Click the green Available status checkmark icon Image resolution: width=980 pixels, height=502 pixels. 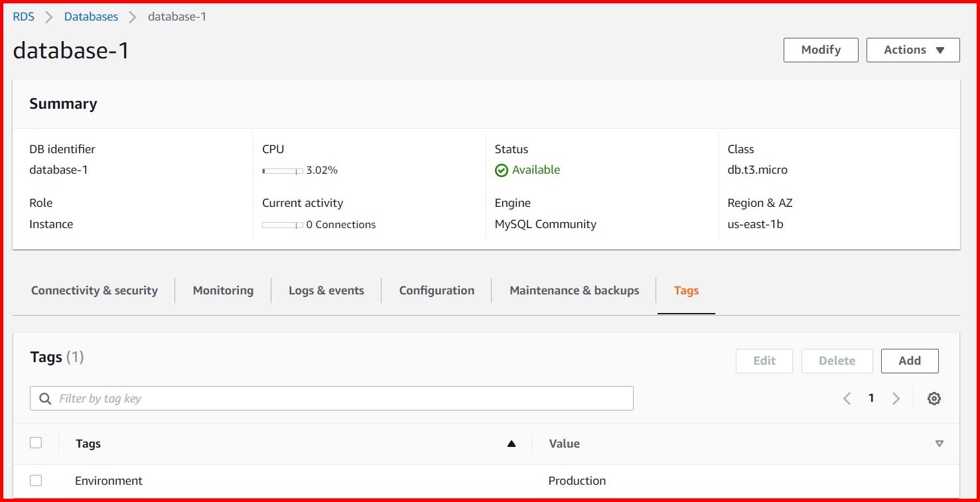coord(502,170)
